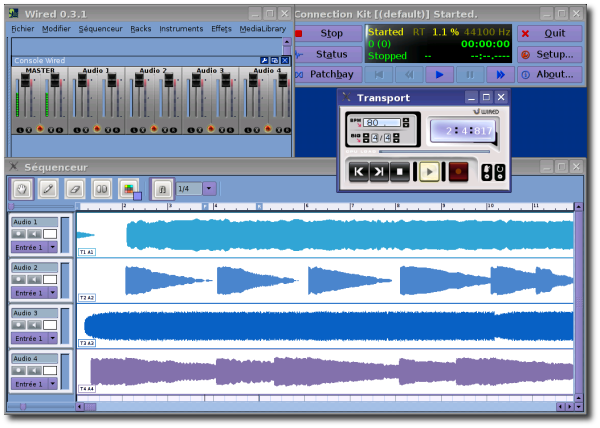This screenshot has height=428, width=600.
Task: Click the Console Wired detach window icon
Action: (x=275, y=60)
